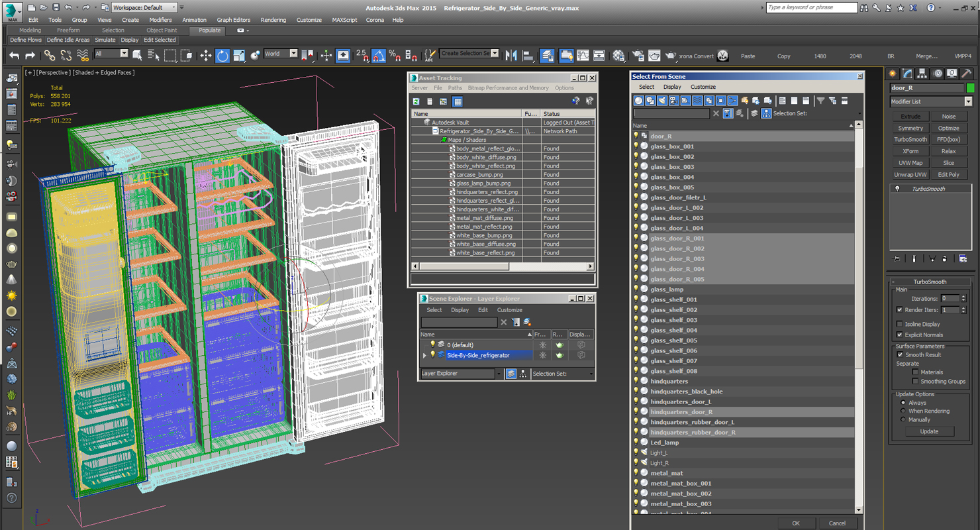Click the Undo arrow in main toolbar
The width and height of the screenshot is (980, 530).
(14, 56)
